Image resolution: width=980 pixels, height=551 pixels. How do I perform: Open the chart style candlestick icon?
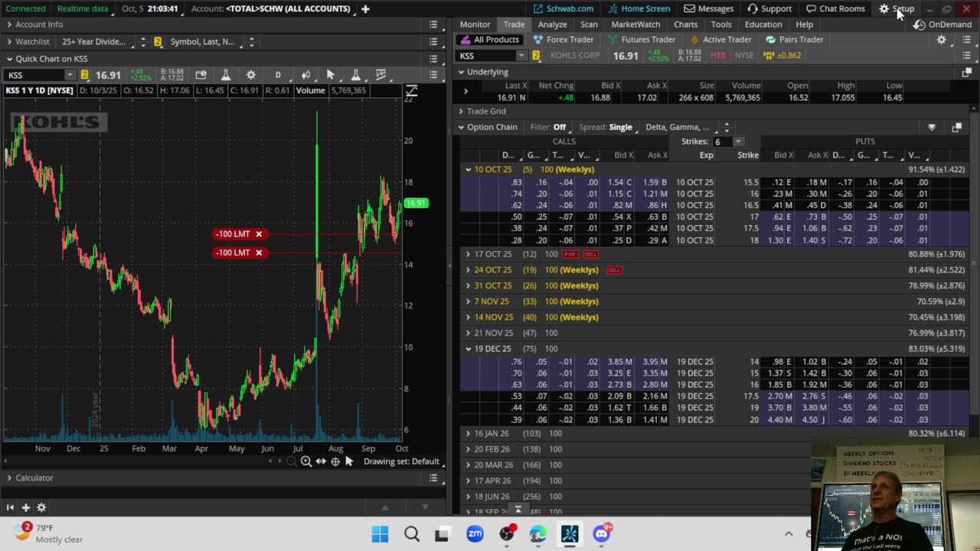[305, 75]
